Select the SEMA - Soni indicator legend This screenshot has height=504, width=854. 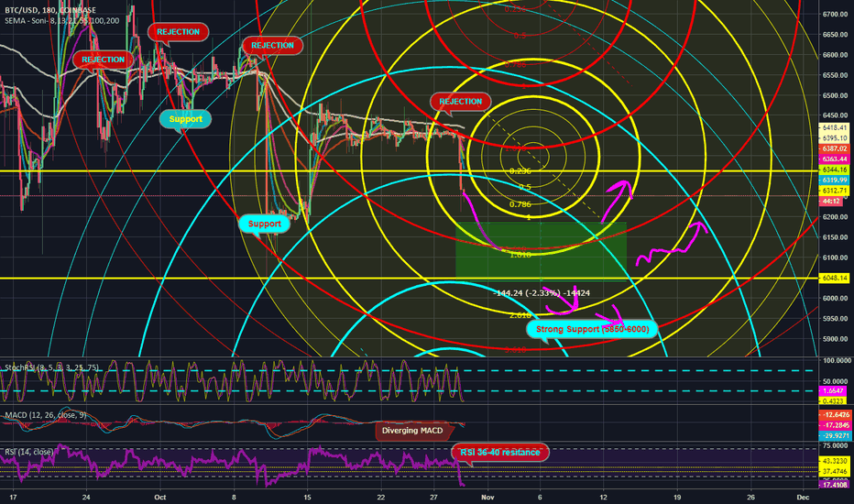click(62, 21)
